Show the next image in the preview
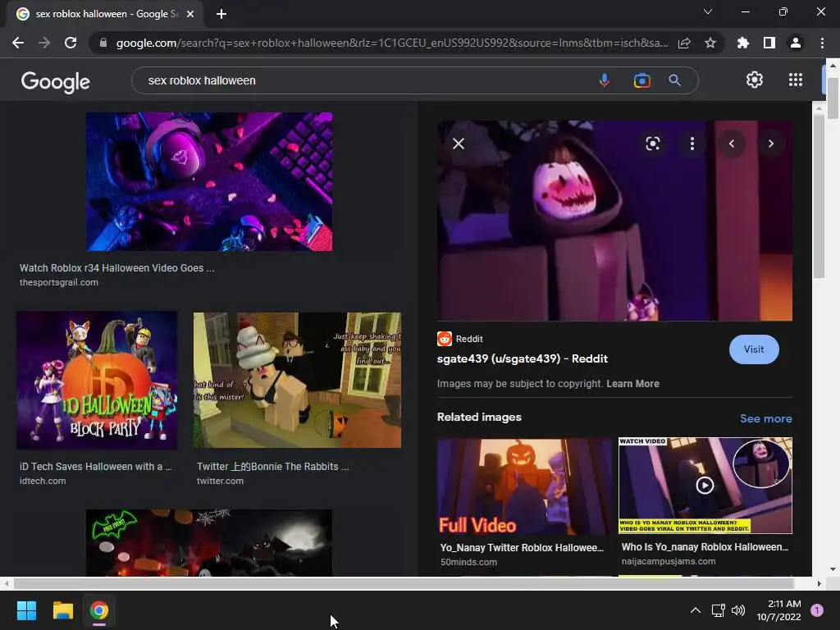Screen dimensions: 840x630 [x=771, y=144]
